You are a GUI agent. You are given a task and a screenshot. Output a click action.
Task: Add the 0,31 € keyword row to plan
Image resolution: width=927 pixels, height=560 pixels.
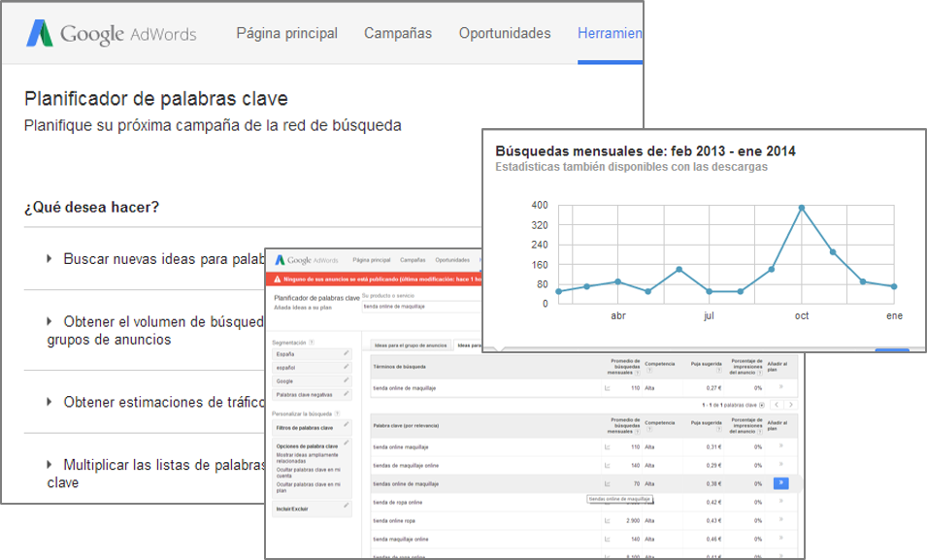coord(781,445)
